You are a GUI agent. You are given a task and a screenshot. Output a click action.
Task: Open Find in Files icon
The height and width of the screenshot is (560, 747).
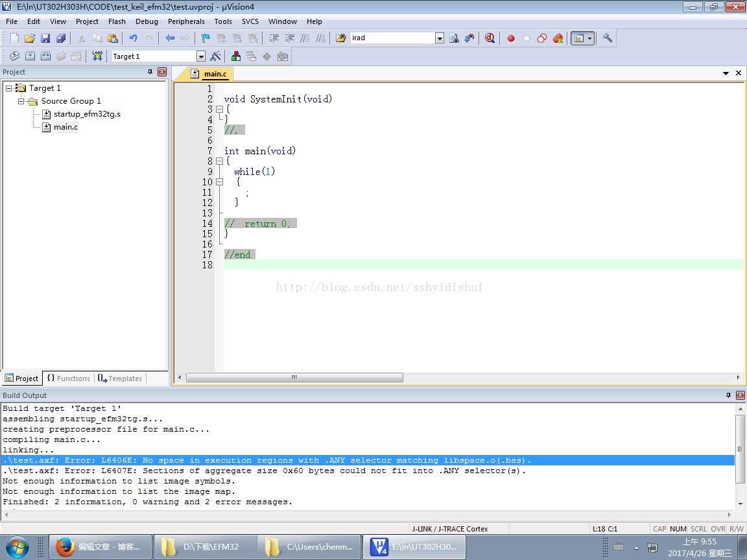coord(340,38)
